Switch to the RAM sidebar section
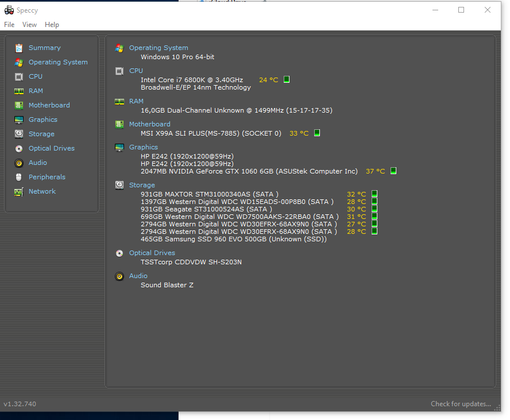This screenshot has height=420, width=510. (36, 91)
